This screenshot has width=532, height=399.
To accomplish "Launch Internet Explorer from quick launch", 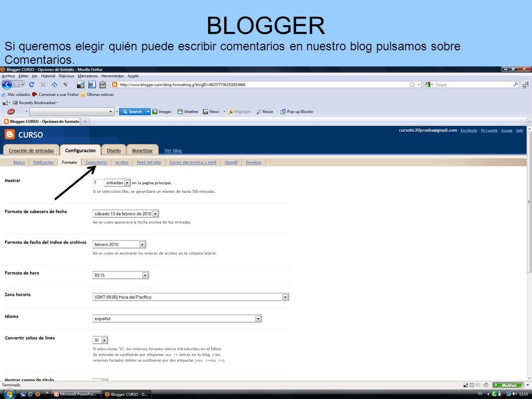I will pos(30,394).
